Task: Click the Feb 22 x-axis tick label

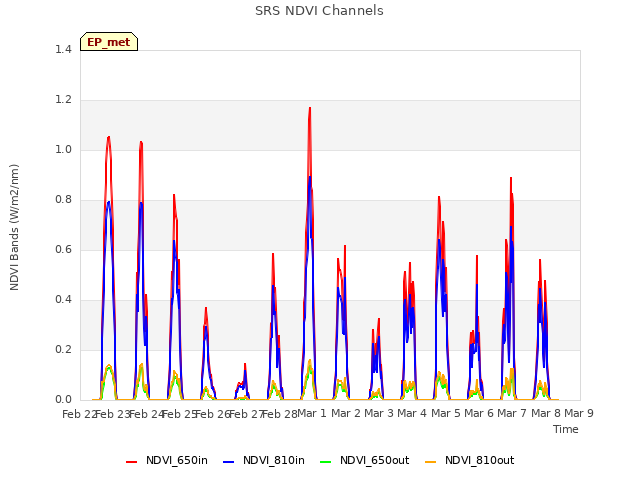Action: pyautogui.click(x=80, y=414)
